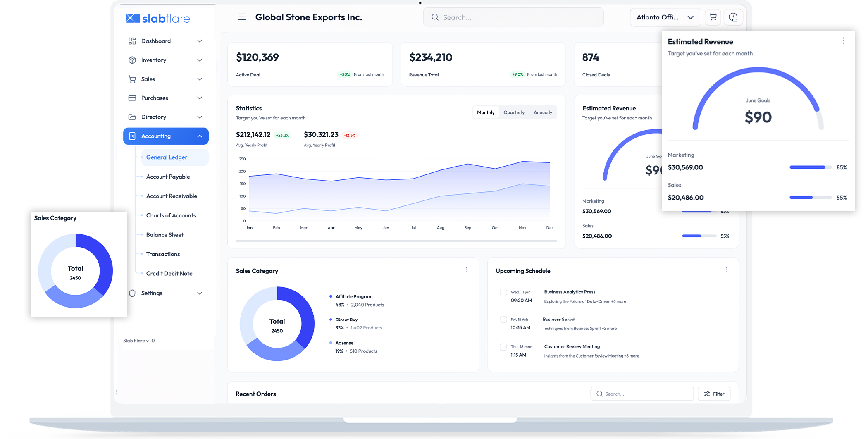Screen dimensions: 868x439
Task: Select the Annually tab
Action: 542,112
